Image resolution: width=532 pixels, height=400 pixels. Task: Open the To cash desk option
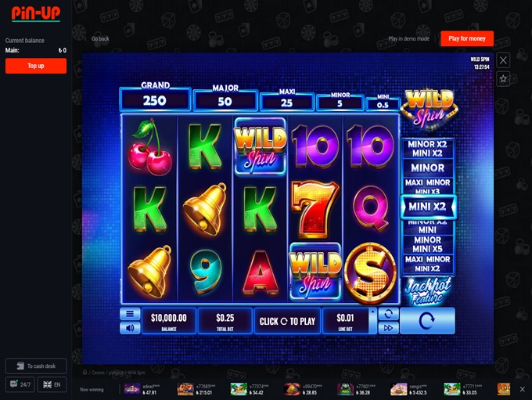tap(36, 366)
